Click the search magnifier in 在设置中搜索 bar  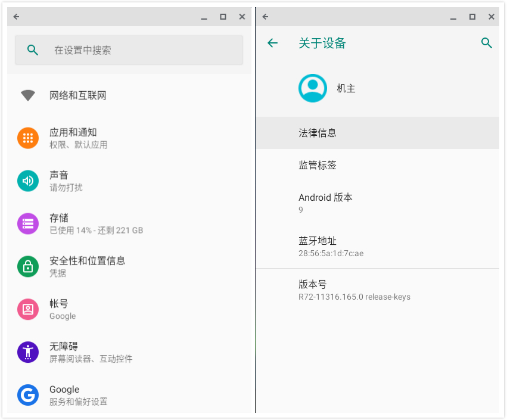click(33, 50)
